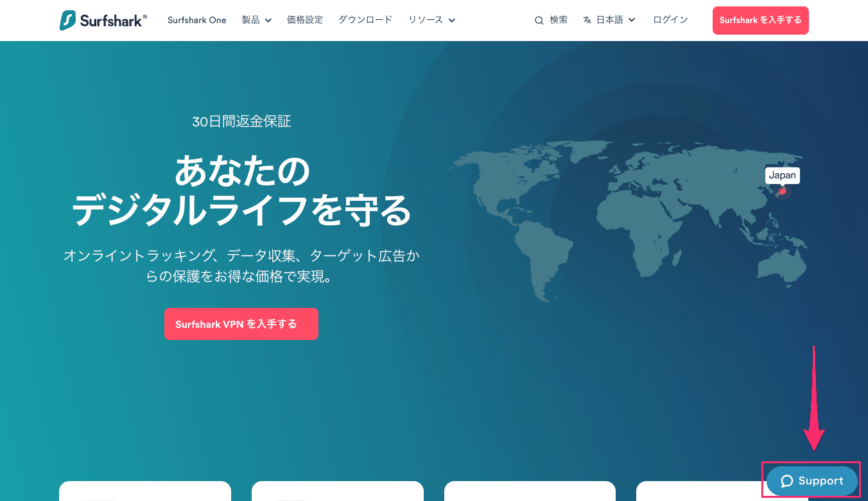868x501 pixels.
Task: Click the translate icon beside 日本語
Action: pos(587,21)
